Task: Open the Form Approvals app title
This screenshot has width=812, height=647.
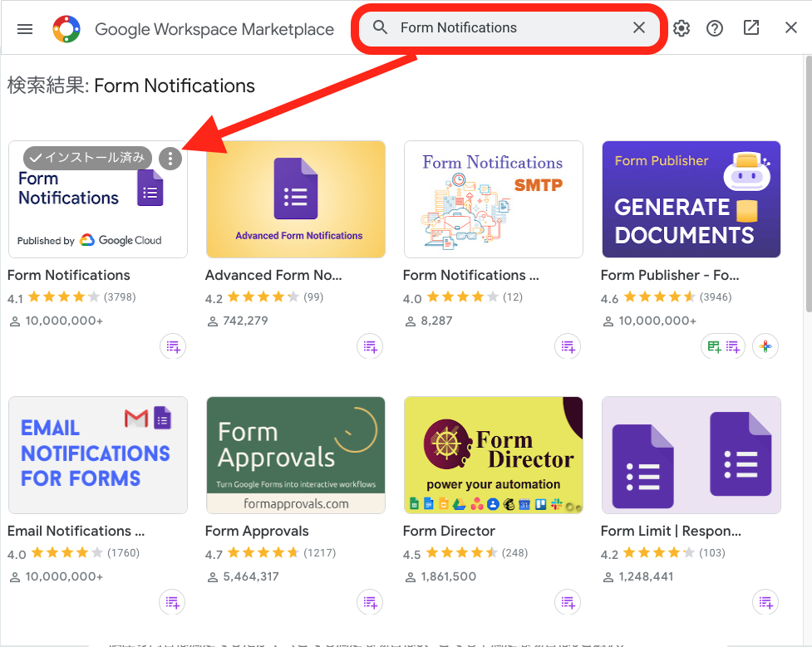Action: [x=257, y=531]
